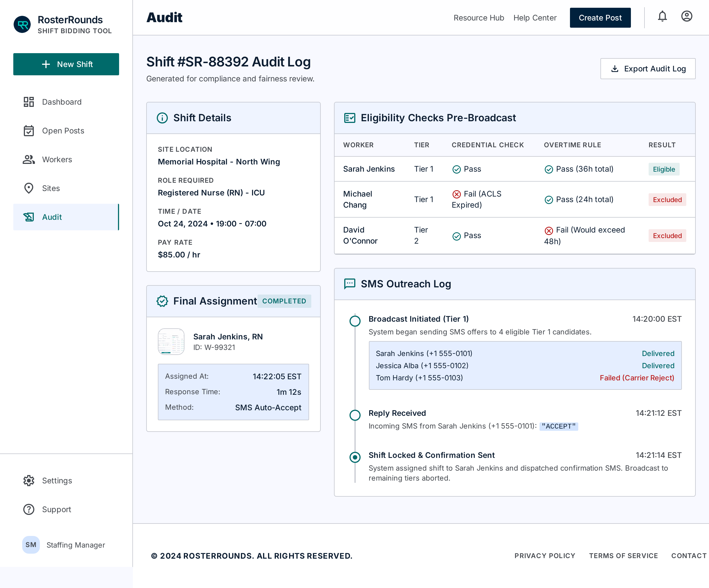Click the COMPLETED status badge
The height and width of the screenshot is (588, 709).
click(x=284, y=301)
